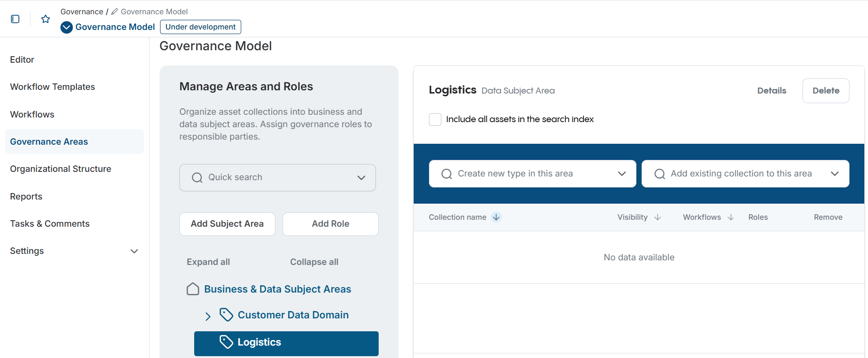
Task: Open the Add existing collection dropdown
Action: pyautogui.click(x=836, y=174)
